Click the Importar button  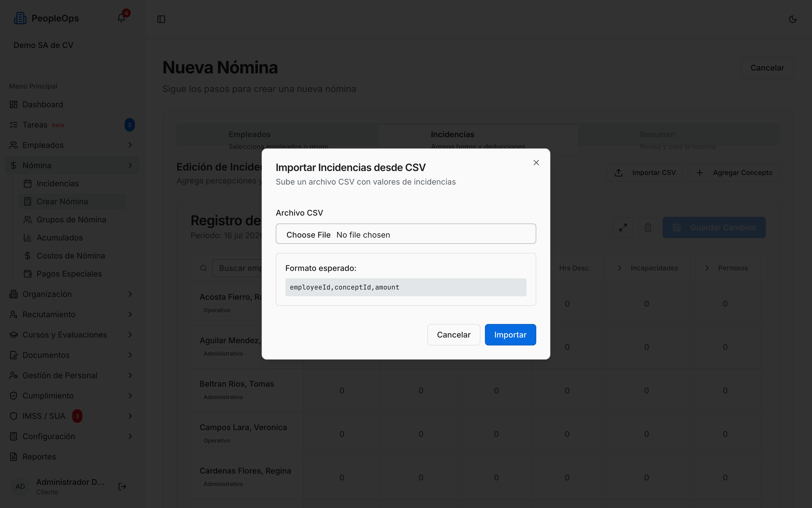pyautogui.click(x=510, y=335)
